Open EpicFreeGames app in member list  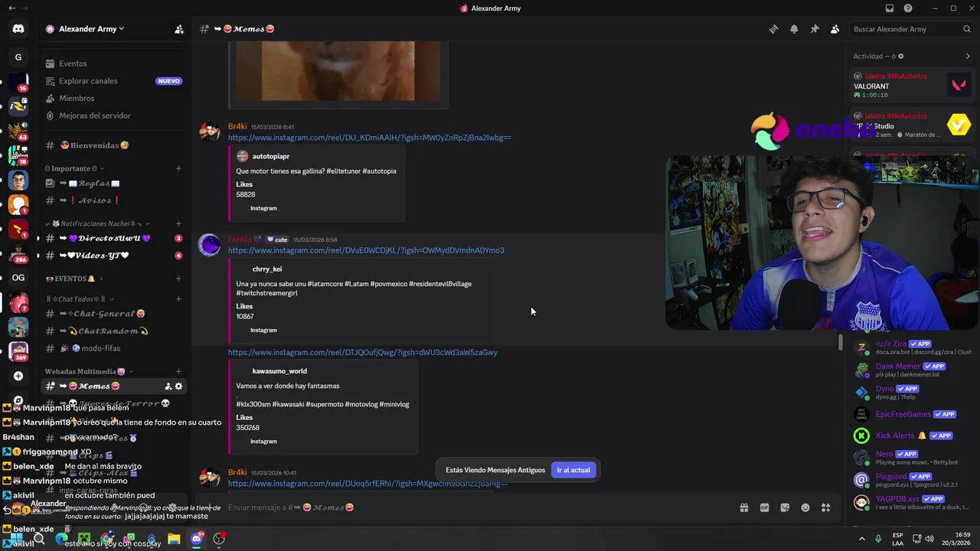pyautogui.click(x=912, y=415)
